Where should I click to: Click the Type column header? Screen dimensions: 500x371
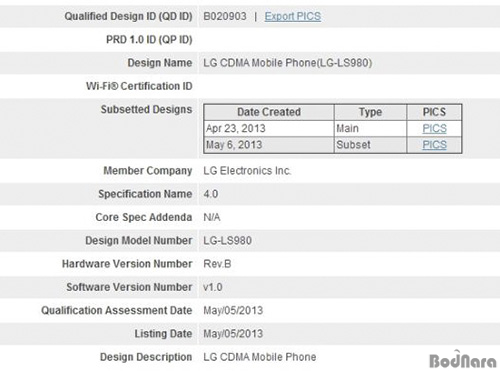tap(370, 112)
